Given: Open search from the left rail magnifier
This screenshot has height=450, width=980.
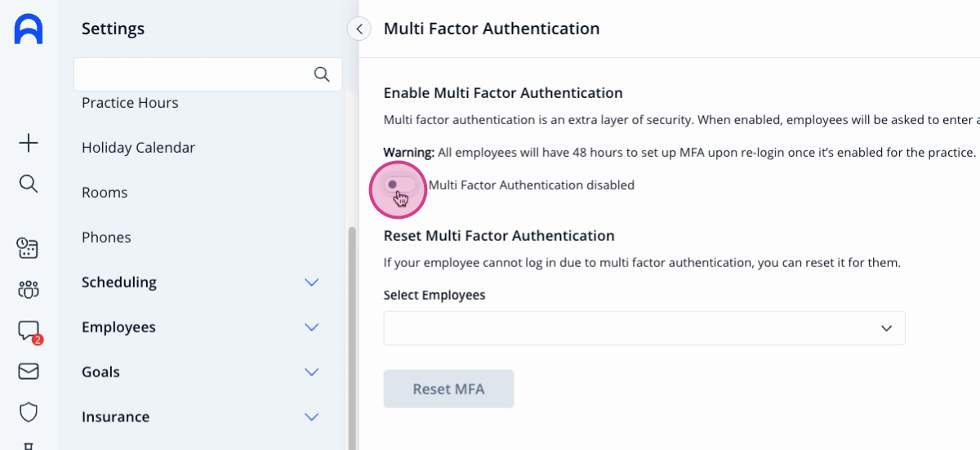Looking at the screenshot, I should [29, 184].
